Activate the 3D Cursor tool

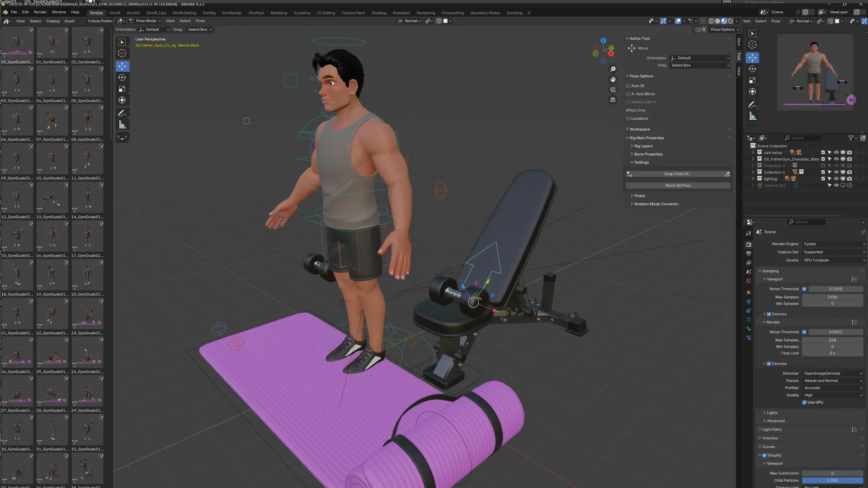click(x=122, y=53)
